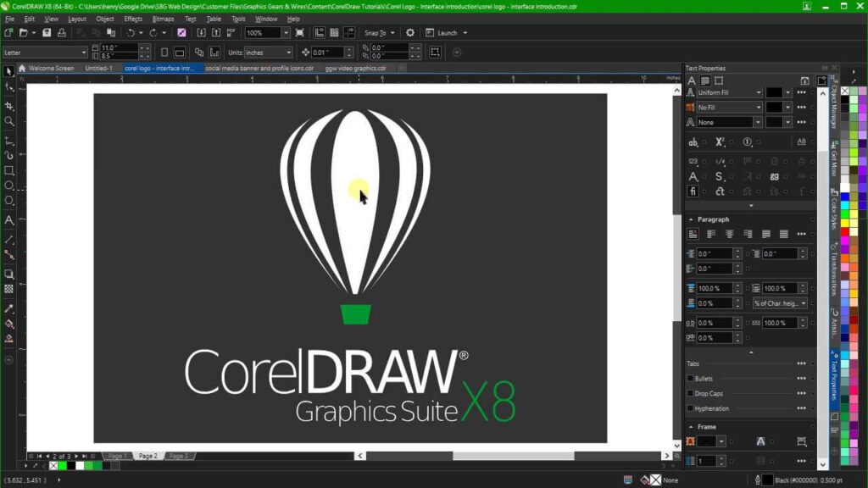Select the Polygon tool in the toolbox
868x488 pixels.
8,201
